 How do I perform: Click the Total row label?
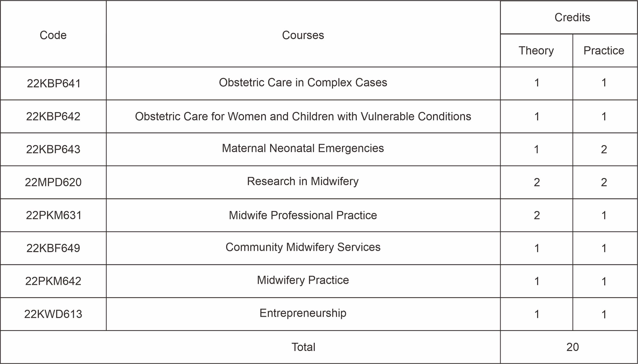(x=303, y=347)
